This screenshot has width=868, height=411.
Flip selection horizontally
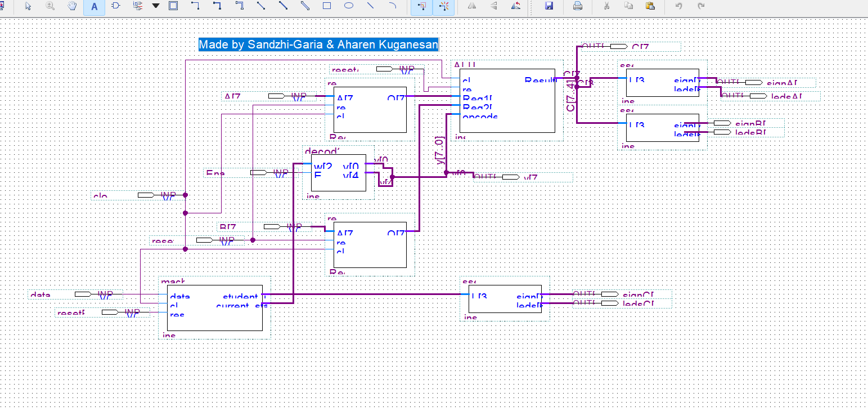pos(472,6)
